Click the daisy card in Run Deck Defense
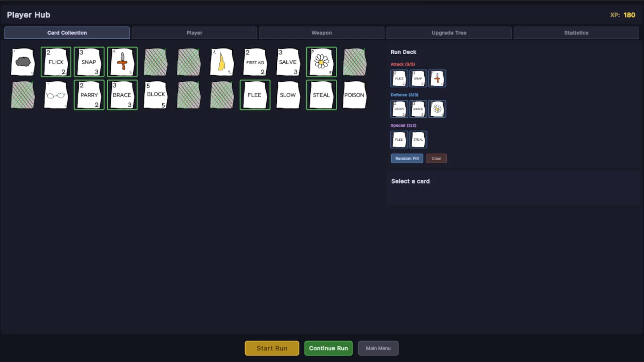The width and height of the screenshot is (644, 362). pyautogui.click(x=437, y=109)
